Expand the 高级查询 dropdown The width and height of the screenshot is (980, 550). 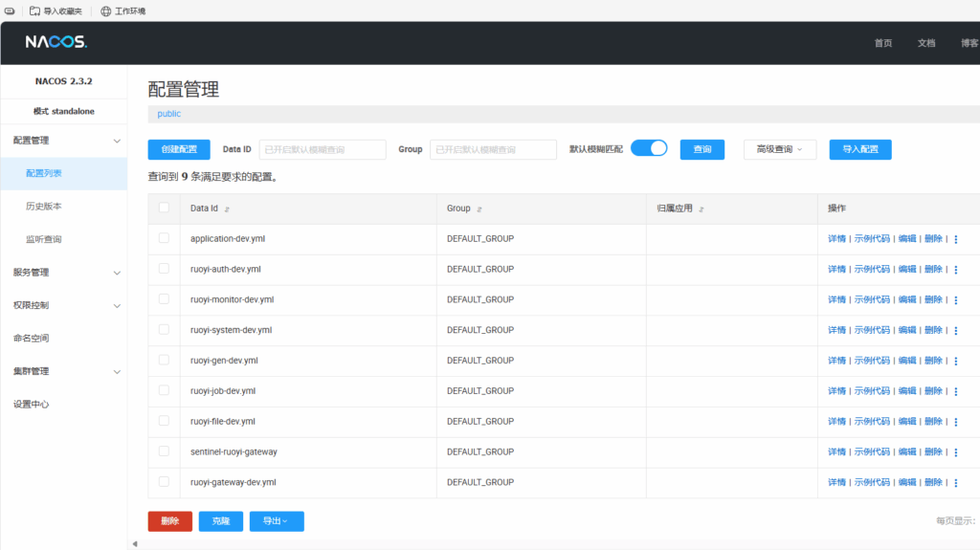(779, 149)
